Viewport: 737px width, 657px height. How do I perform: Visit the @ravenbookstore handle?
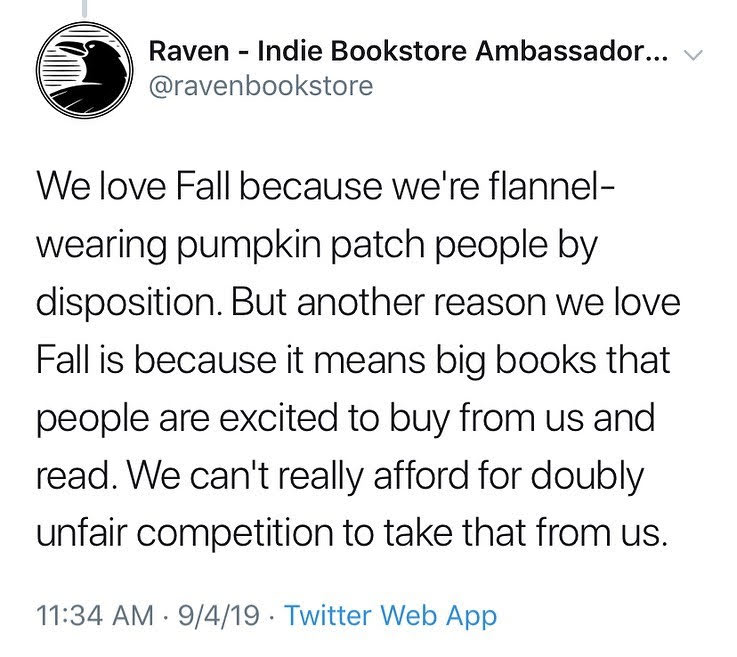(261, 86)
